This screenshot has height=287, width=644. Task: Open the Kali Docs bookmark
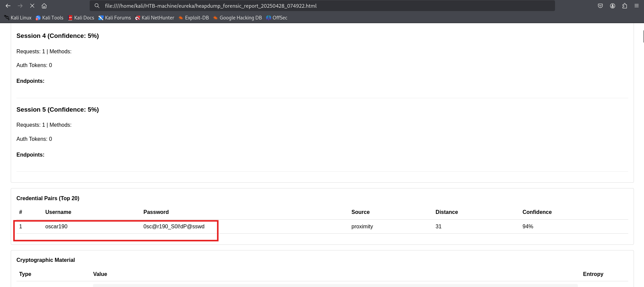point(81,18)
